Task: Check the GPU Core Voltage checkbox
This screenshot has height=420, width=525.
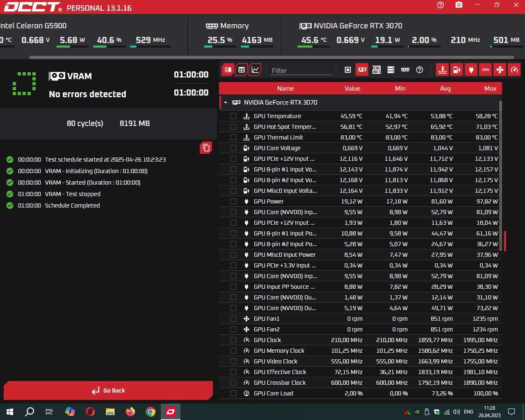Action: click(233, 148)
